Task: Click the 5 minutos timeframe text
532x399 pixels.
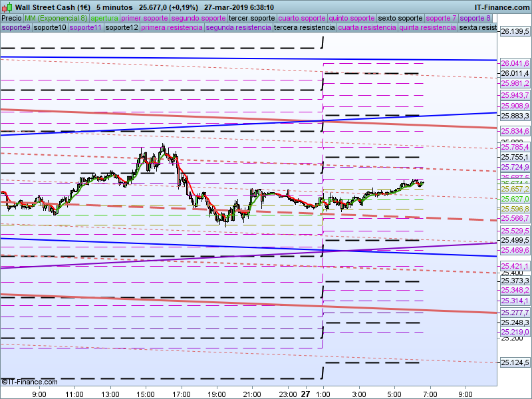Action: (114, 7)
